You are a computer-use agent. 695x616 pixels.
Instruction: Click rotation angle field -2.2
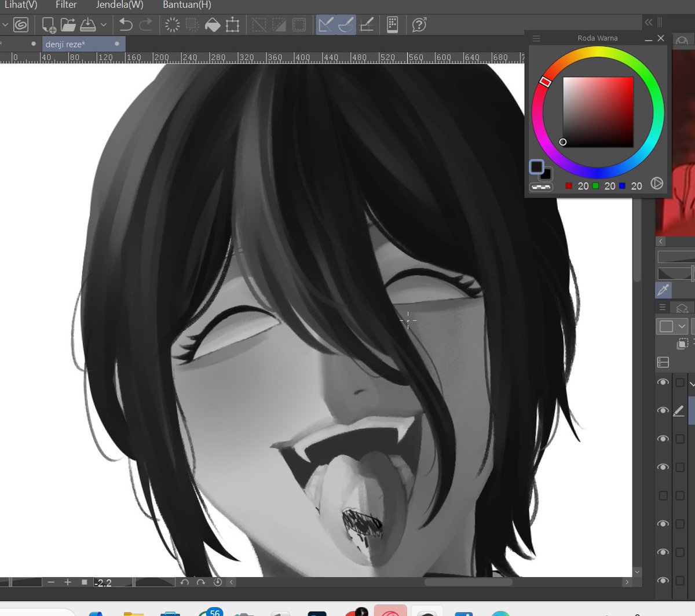[113, 582]
